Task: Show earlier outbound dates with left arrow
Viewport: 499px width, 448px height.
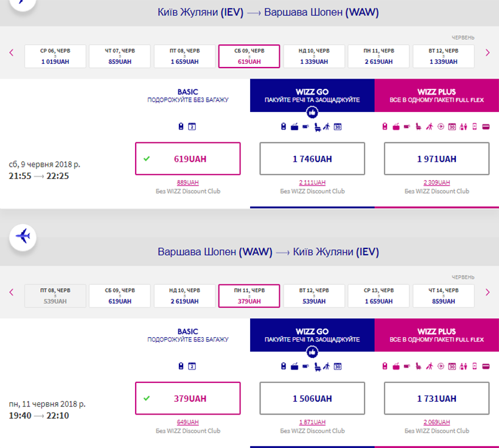Action: (12, 53)
